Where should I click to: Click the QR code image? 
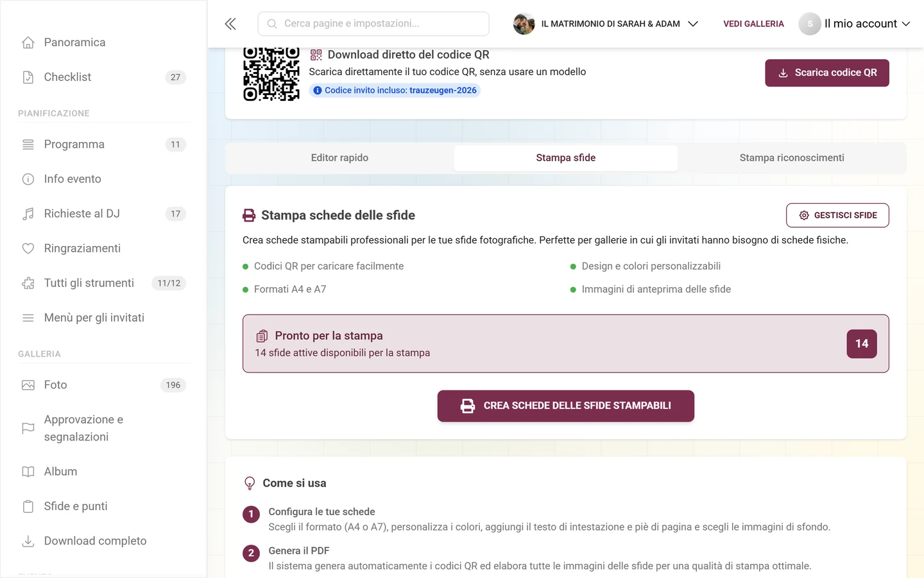(x=271, y=74)
